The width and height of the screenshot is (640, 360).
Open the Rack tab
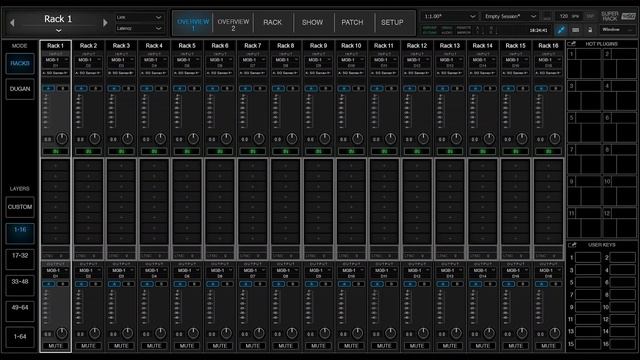pos(273,23)
